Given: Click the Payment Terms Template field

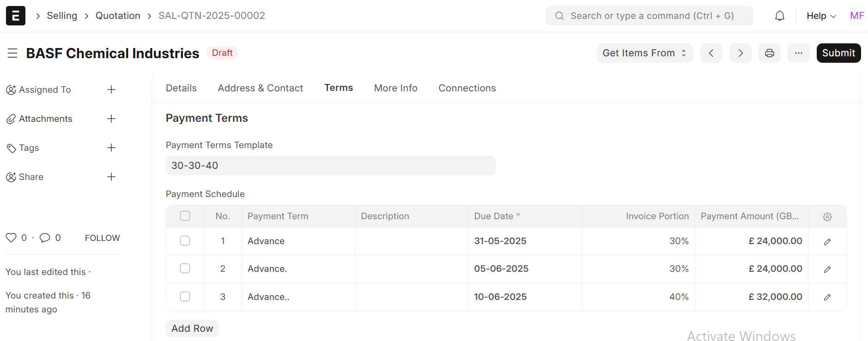Looking at the screenshot, I should (330, 166).
